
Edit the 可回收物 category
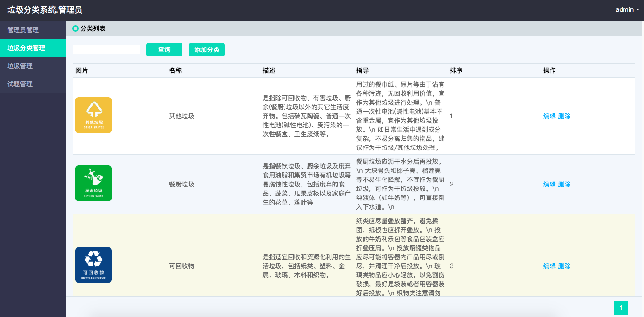point(549,266)
